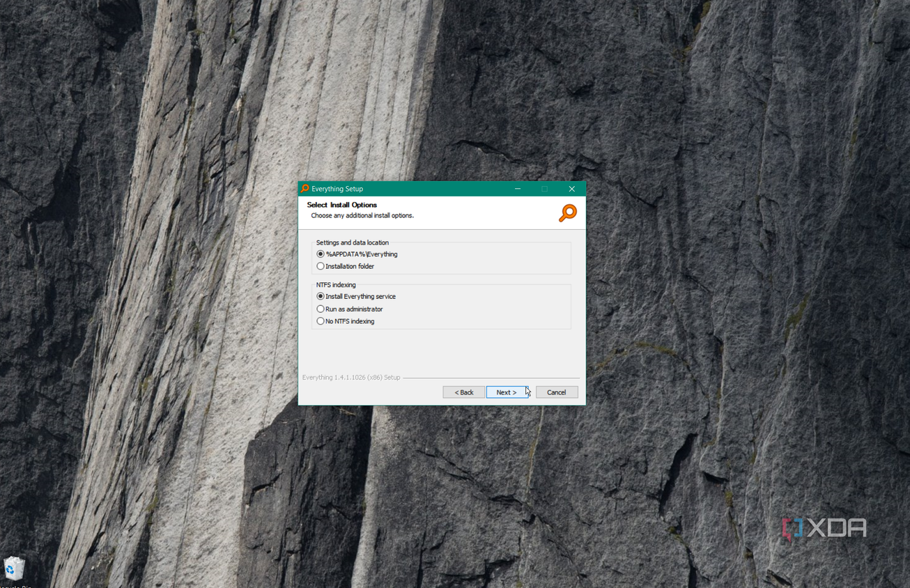
Task: Cancel the Everything setup
Action: pyautogui.click(x=557, y=392)
